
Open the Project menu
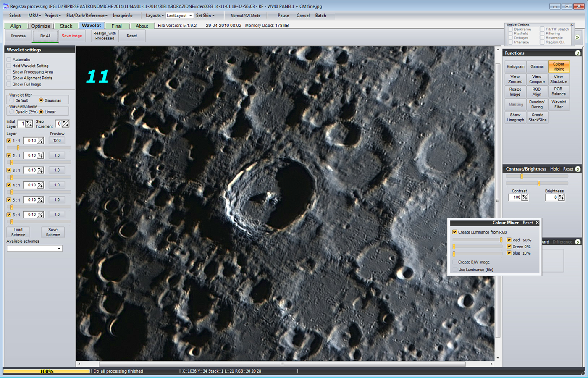tap(52, 16)
